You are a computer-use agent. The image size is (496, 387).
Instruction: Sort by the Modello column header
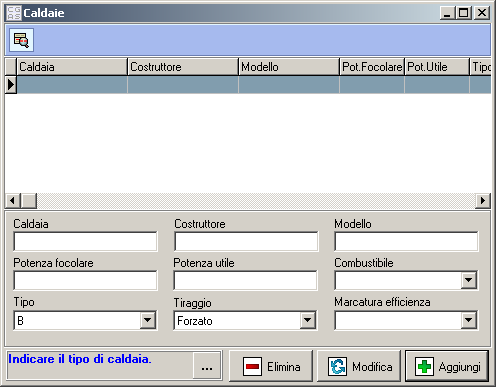click(x=289, y=67)
